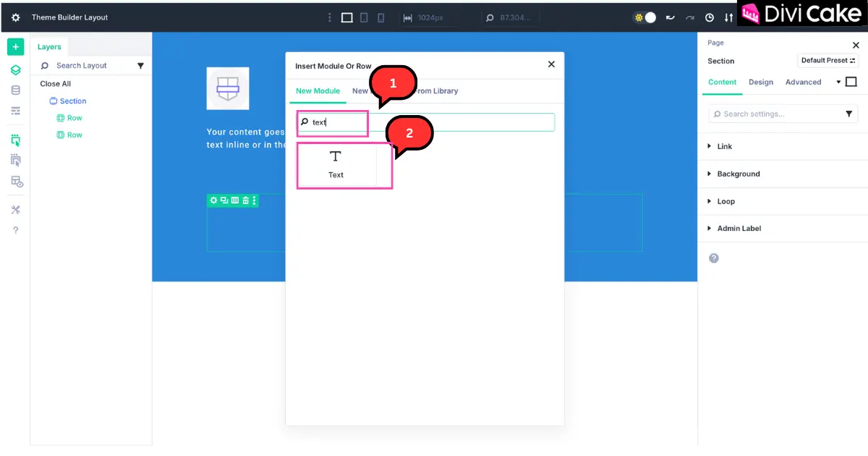The image size is (868, 456).
Task: Duplicate the row from green toolbar
Action: 224,200
